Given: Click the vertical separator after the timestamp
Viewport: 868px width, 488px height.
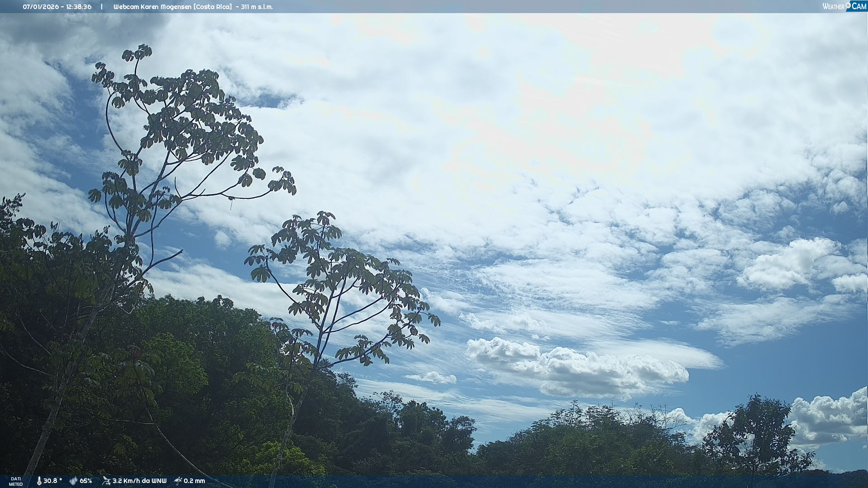Looking at the screenshot, I should (102, 7).
